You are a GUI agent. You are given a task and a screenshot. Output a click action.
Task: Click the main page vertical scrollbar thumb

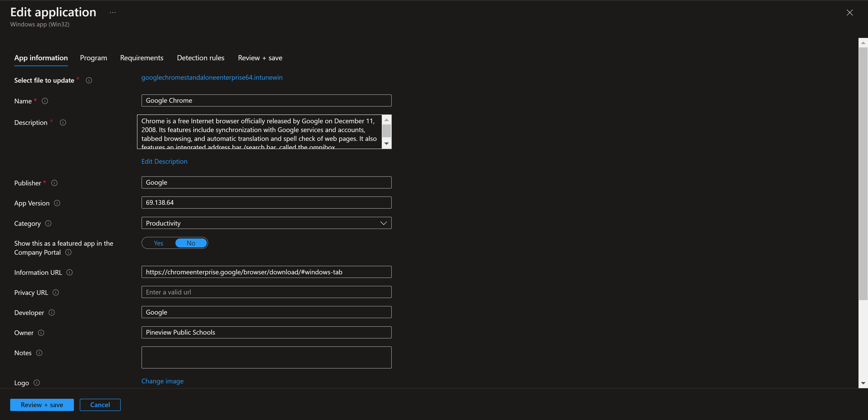point(863,173)
